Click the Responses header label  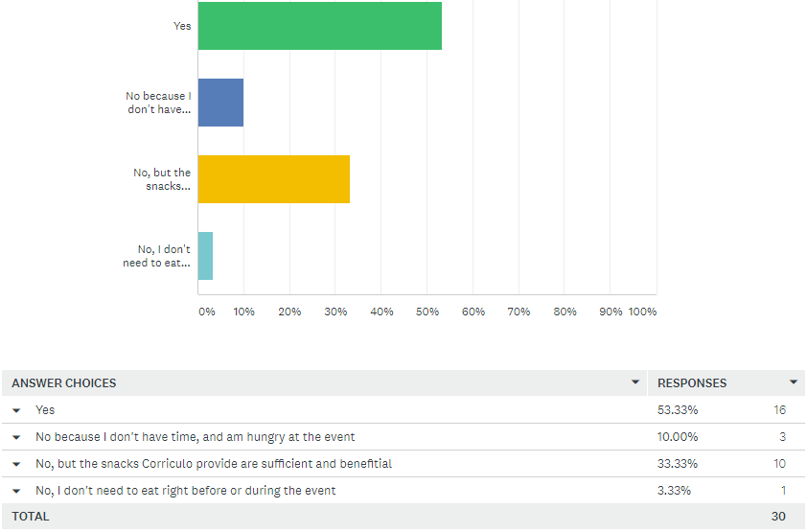[692, 383]
